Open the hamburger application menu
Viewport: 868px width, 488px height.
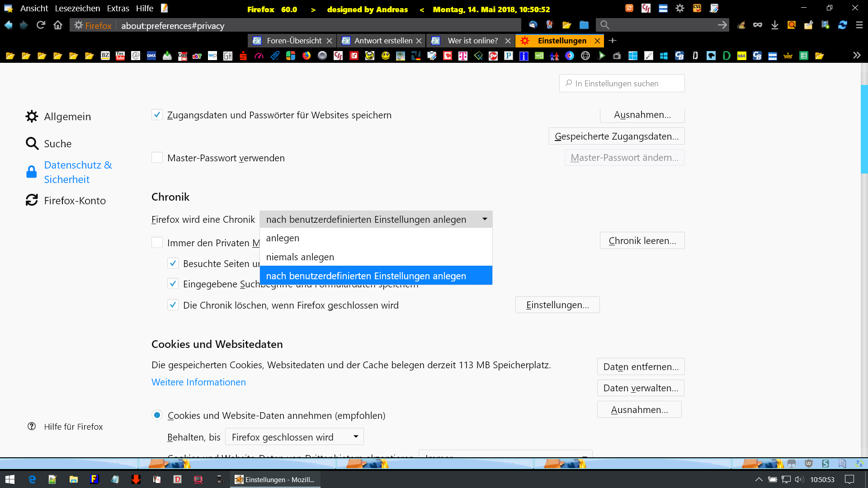click(859, 25)
